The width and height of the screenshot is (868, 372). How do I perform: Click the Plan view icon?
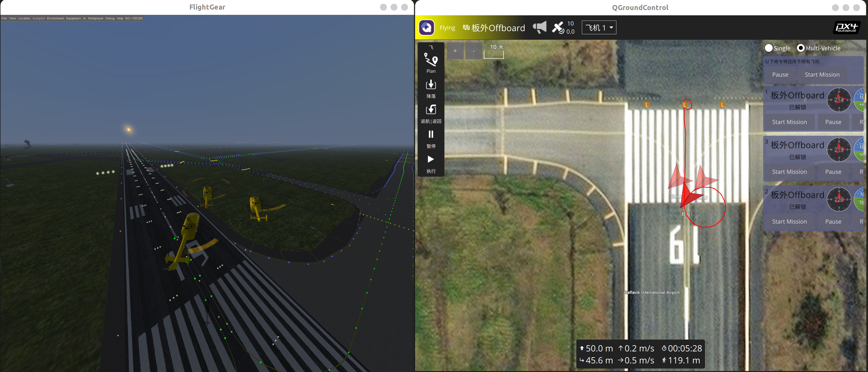tap(431, 63)
